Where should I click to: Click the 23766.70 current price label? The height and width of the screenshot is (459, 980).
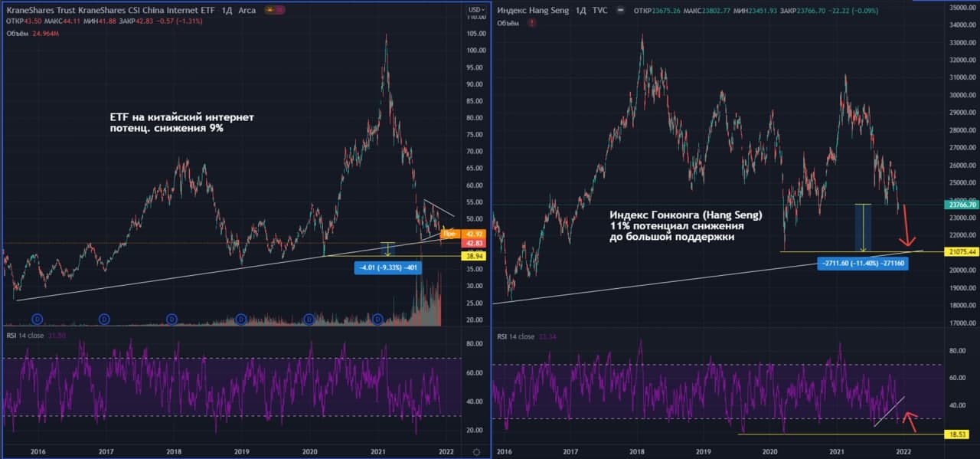[962, 205]
